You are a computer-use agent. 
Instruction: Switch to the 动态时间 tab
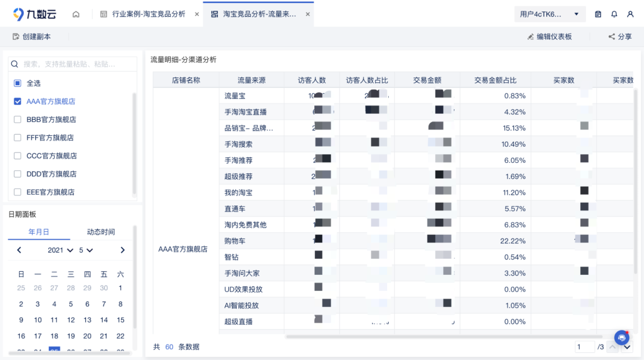[100, 232]
